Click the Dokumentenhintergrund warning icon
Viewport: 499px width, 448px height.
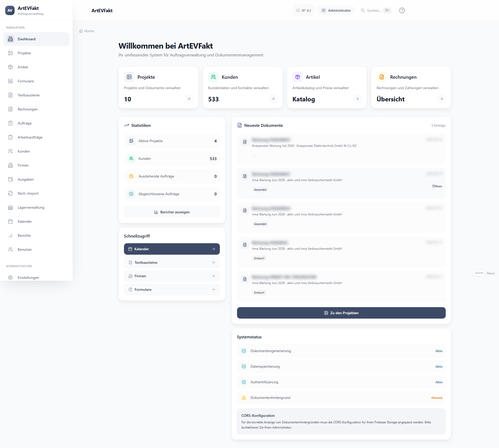[244, 398]
